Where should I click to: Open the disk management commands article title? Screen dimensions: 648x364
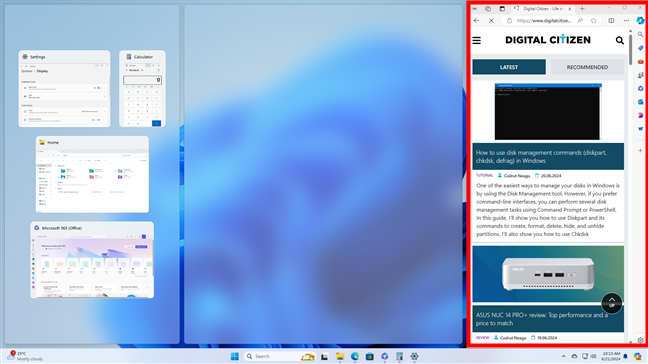[541, 157]
